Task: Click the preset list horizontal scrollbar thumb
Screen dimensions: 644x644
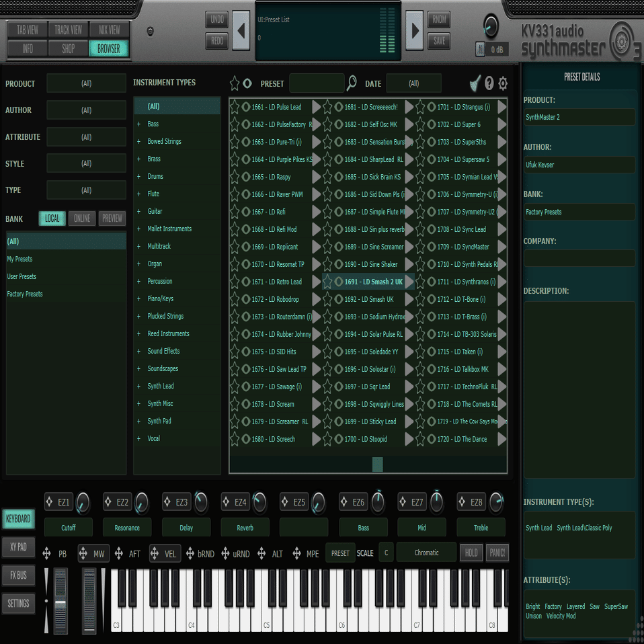Action: point(377,465)
